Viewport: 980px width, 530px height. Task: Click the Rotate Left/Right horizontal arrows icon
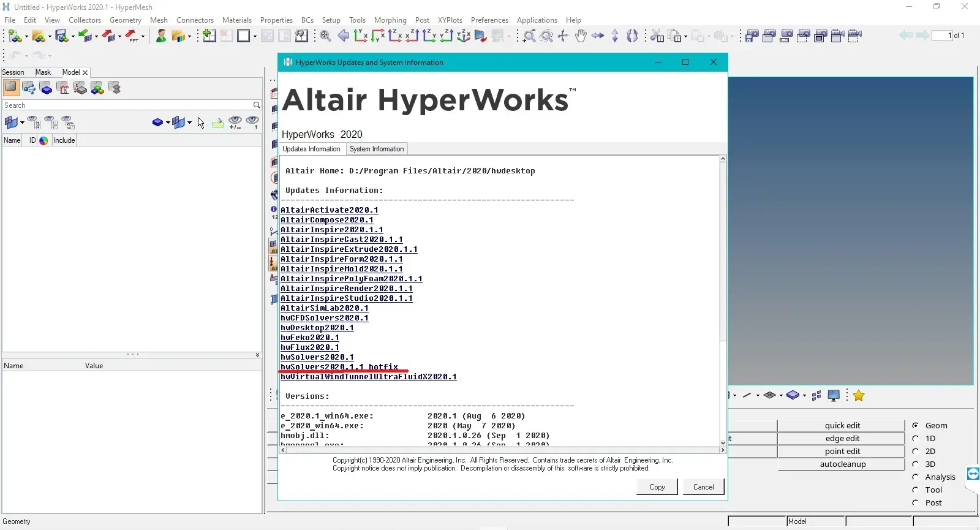[598, 36]
